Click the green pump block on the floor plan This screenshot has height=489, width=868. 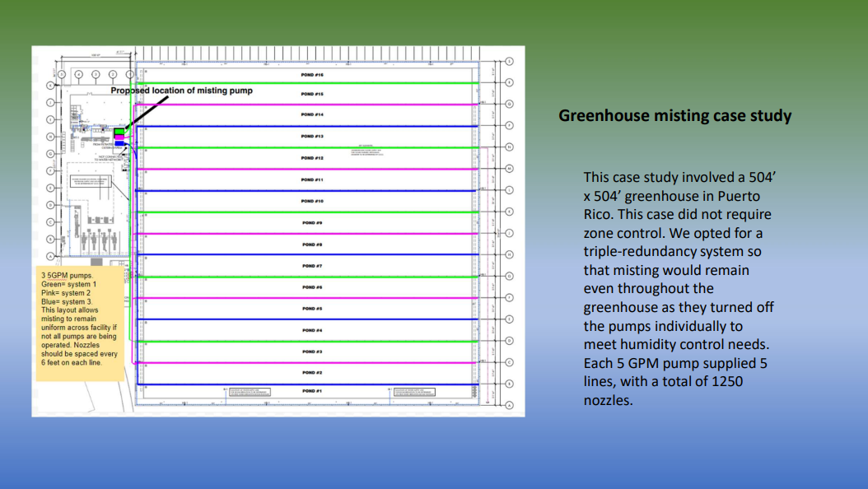[x=119, y=132]
